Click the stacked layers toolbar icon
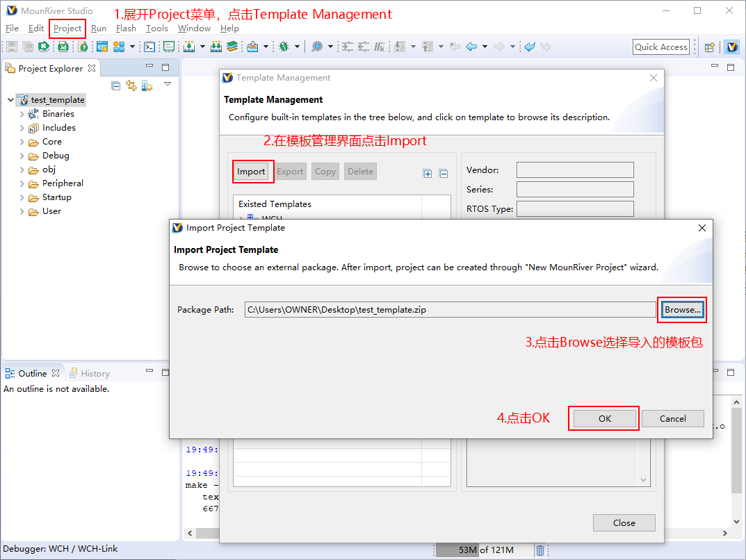 (x=232, y=47)
